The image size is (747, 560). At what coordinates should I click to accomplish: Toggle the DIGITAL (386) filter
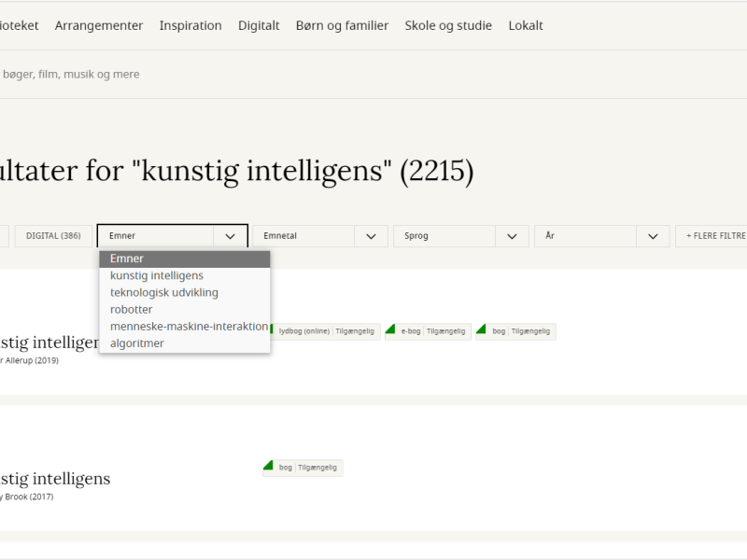(53, 236)
